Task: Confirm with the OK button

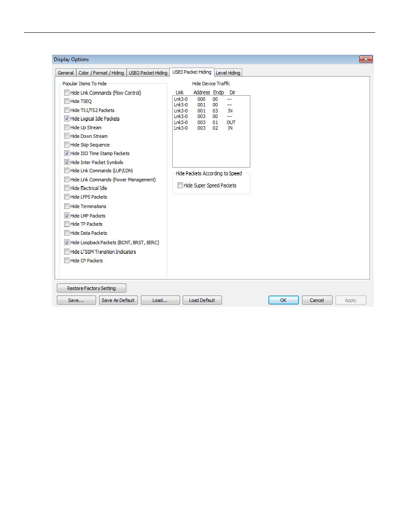Action: coord(283,300)
